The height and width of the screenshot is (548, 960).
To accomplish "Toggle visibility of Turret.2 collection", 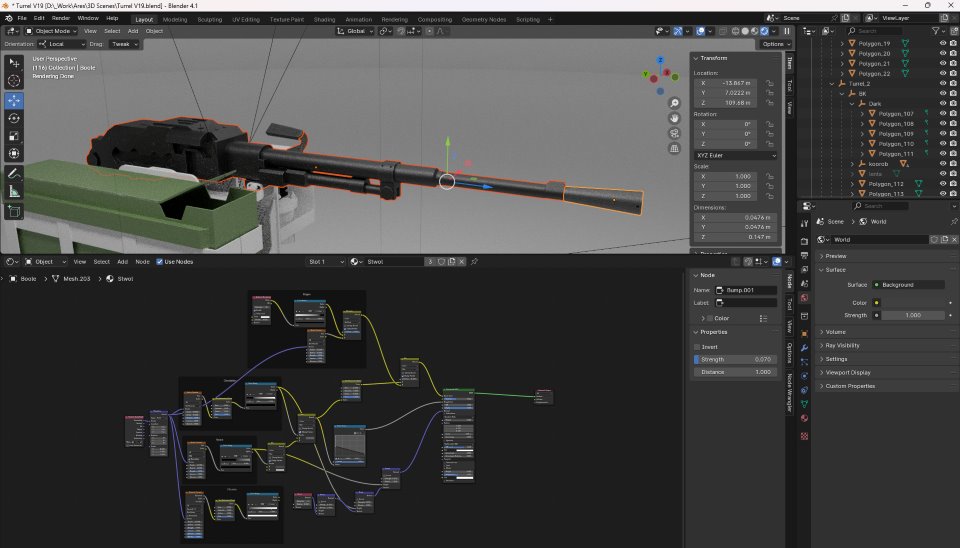I will pos(943,83).
